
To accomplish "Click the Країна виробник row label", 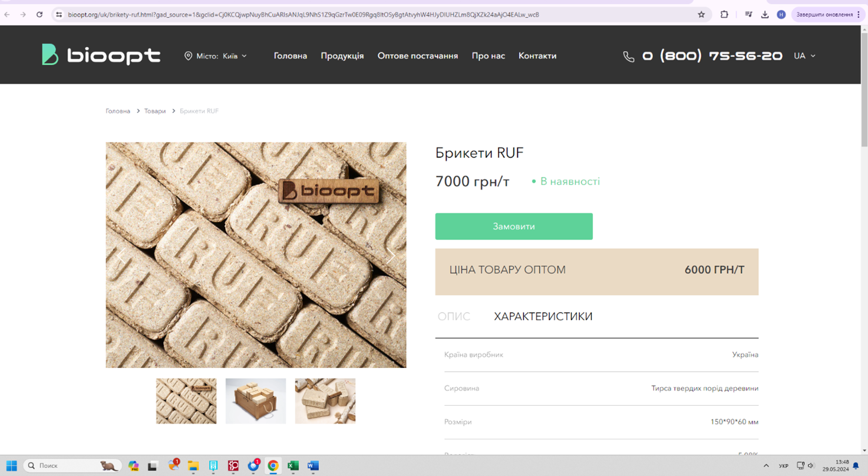I will (474, 354).
